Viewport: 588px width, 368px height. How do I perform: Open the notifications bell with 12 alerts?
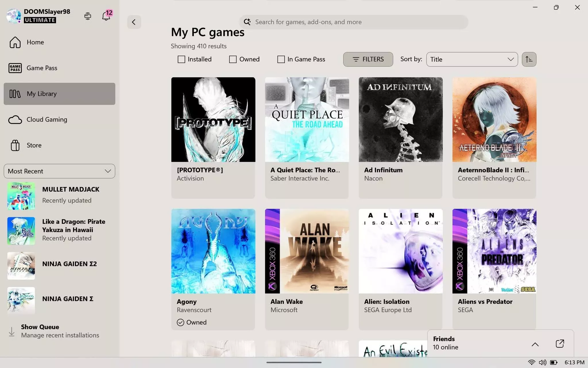point(106,16)
